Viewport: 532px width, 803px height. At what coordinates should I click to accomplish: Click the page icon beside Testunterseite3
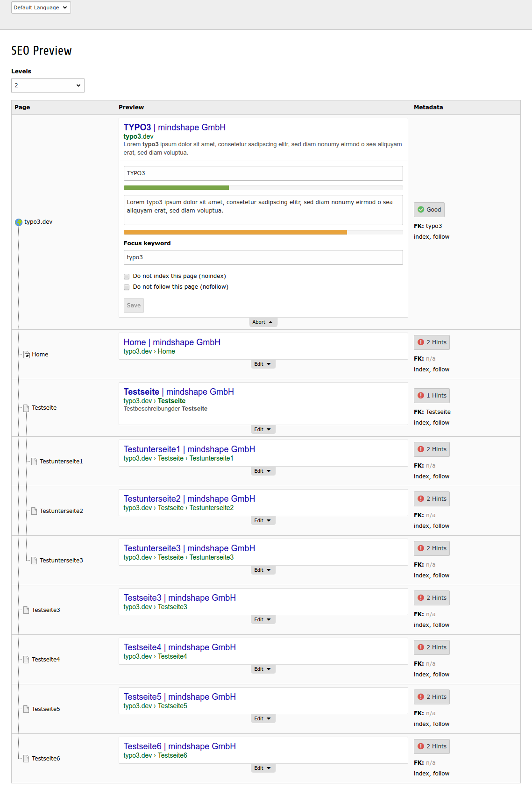pyautogui.click(x=34, y=561)
